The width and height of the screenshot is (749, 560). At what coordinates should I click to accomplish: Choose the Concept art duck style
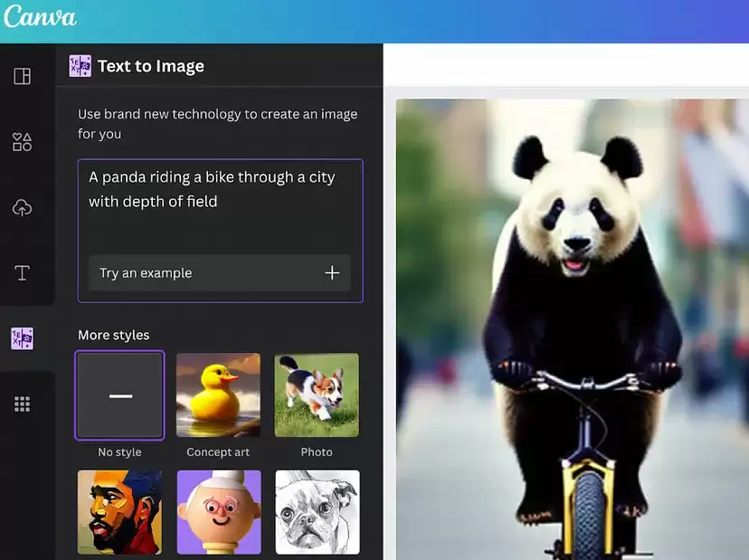(218, 395)
